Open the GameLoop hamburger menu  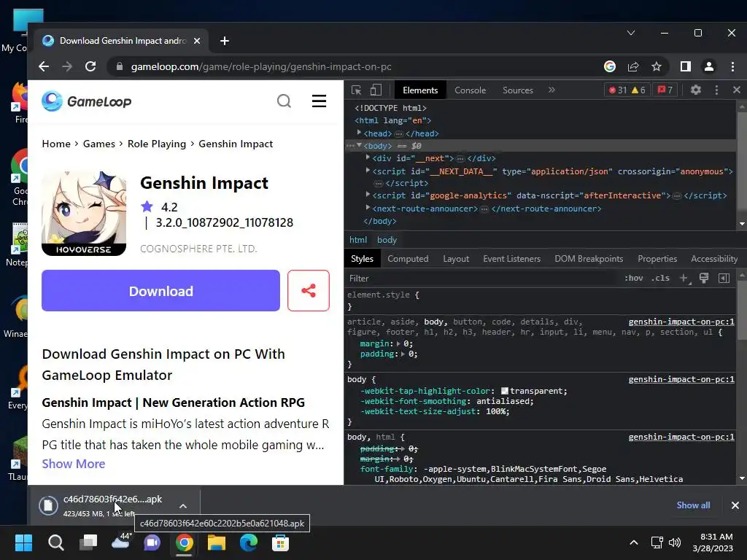pyautogui.click(x=320, y=101)
